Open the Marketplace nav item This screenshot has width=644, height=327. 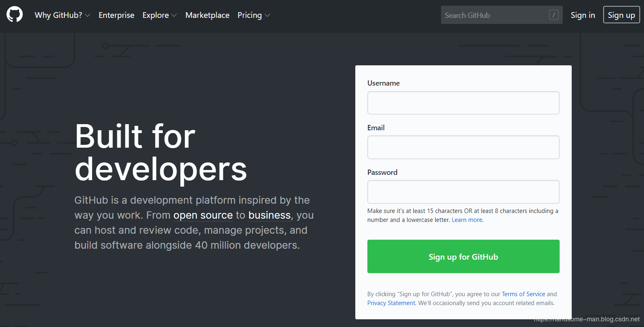(x=207, y=15)
